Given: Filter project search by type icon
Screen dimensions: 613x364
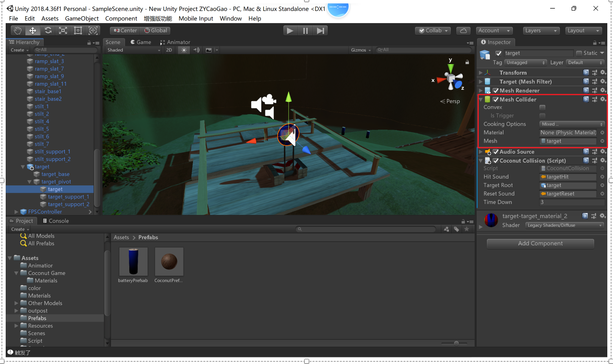Looking at the screenshot, I should tap(447, 229).
